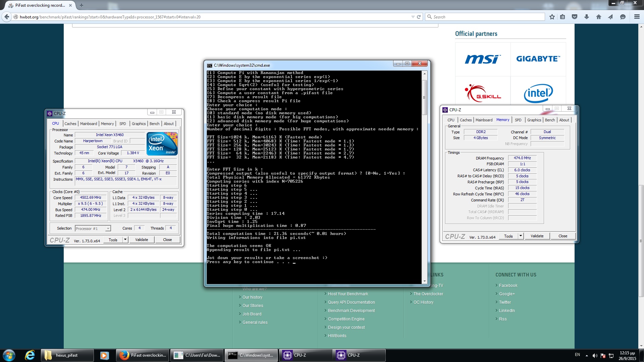Viewport: 644px width, 362px height.
Task: Open Firefox downloads arrow icon
Action: 587,17
